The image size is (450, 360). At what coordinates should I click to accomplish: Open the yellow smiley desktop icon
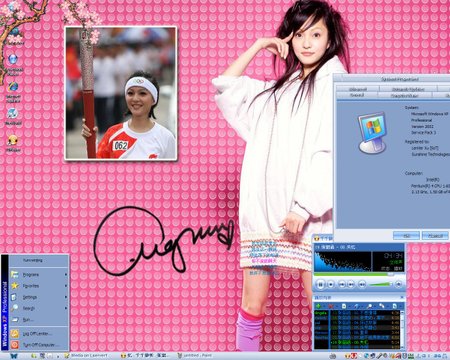(13, 143)
